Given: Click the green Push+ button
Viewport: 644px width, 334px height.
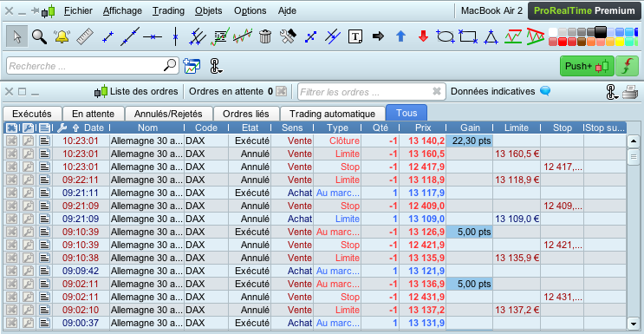Looking at the screenshot, I should 587,66.
